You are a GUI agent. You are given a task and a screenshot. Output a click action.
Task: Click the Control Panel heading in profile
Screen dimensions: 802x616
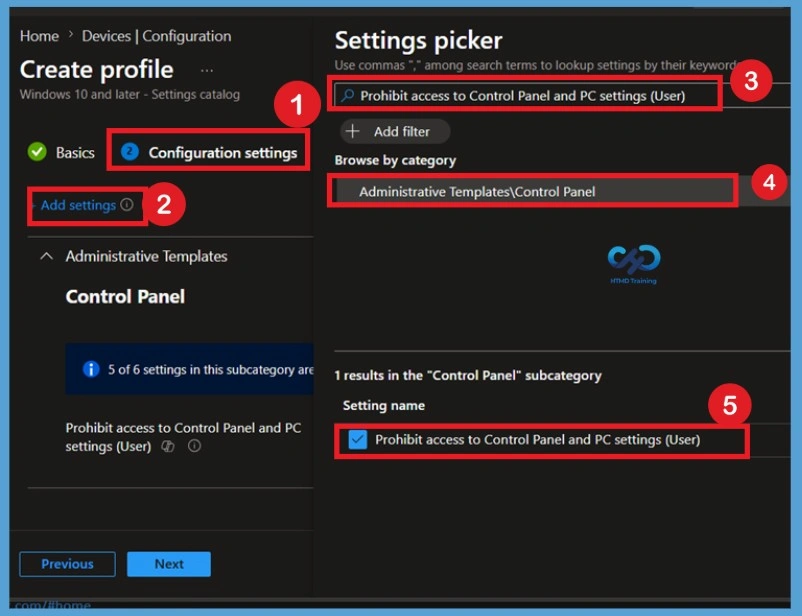click(125, 297)
